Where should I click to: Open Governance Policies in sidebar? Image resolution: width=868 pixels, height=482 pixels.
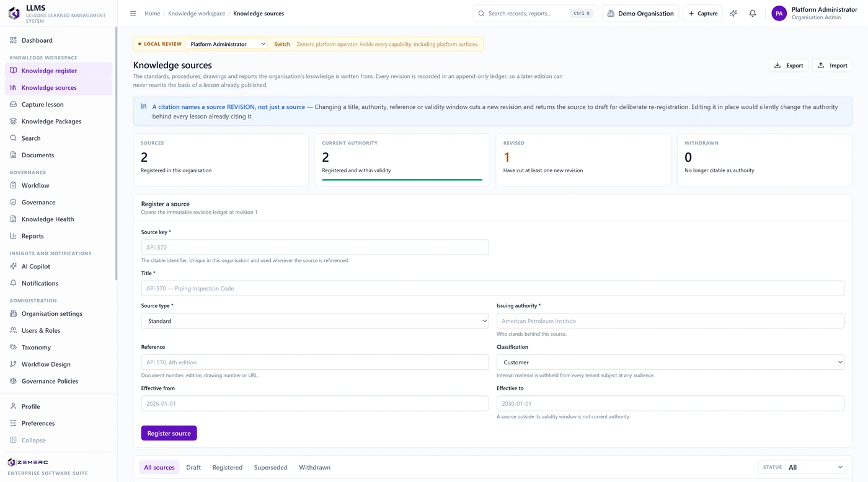coord(59,381)
